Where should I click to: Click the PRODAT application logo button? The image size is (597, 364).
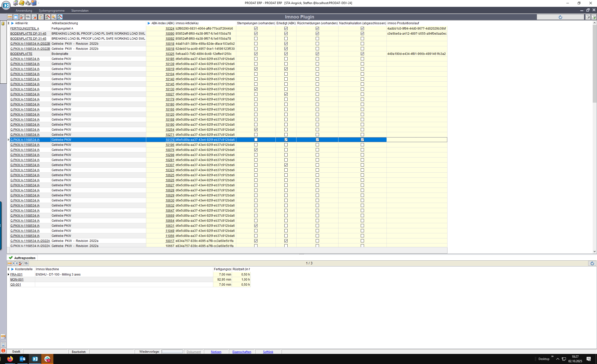pyautogui.click(x=6, y=5)
